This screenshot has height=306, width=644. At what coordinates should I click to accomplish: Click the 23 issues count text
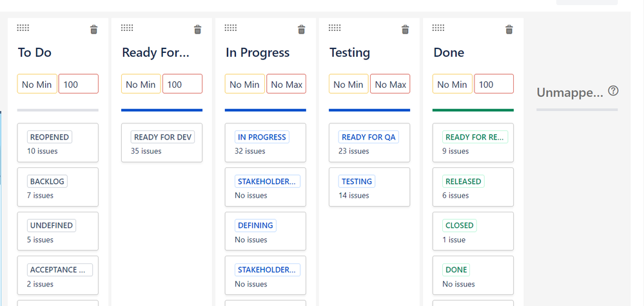click(354, 151)
